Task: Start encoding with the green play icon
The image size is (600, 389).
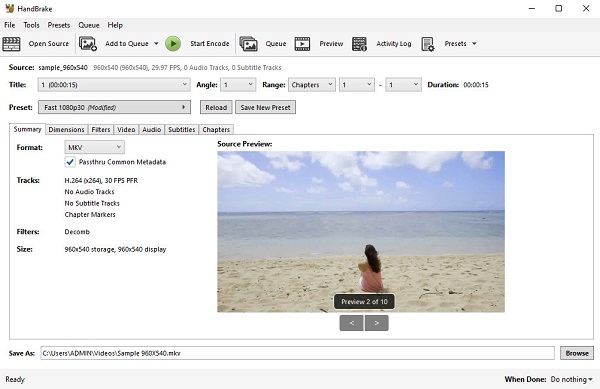Action: tap(173, 44)
